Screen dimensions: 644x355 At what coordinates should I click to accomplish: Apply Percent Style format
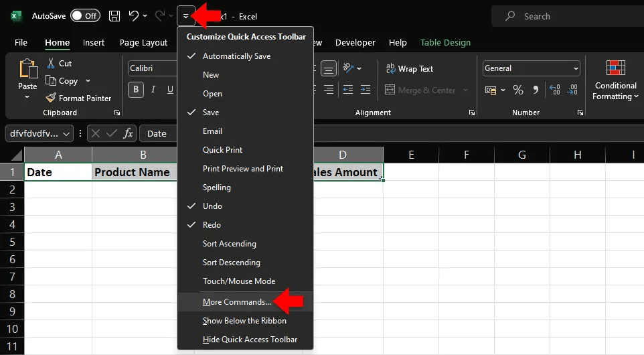(x=518, y=90)
